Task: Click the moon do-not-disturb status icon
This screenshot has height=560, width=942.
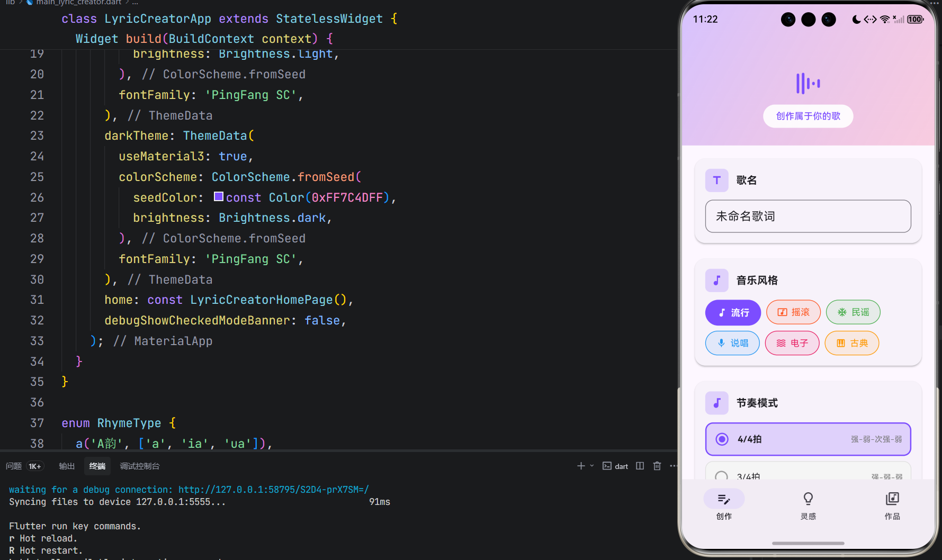Action: 856,20
